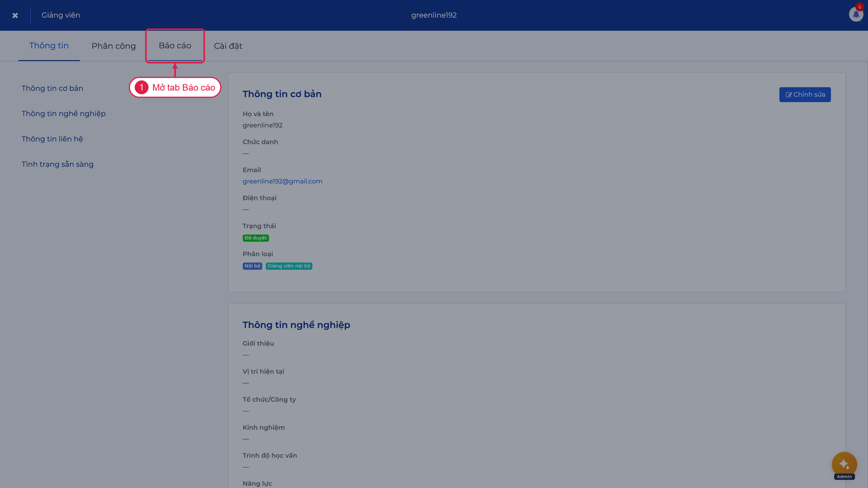Select the Cài đặt tab
Viewport: 868px width, 488px height.
click(x=228, y=46)
